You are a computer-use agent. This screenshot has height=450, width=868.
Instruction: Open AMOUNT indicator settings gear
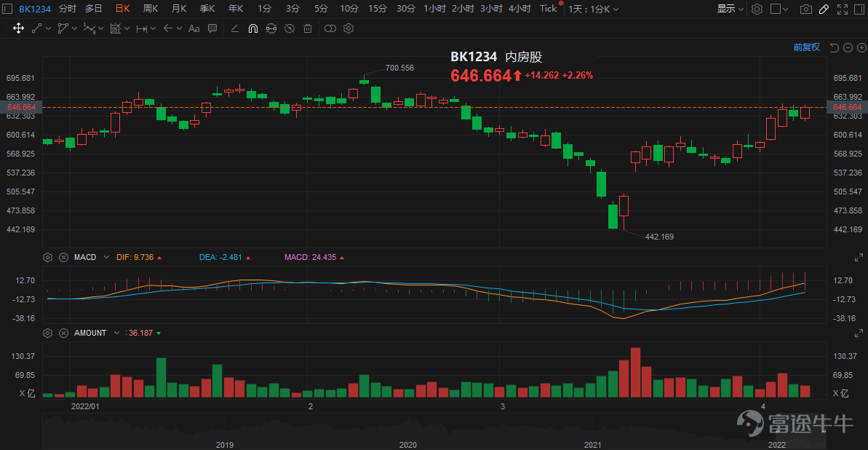pyautogui.click(x=47, y=333)
